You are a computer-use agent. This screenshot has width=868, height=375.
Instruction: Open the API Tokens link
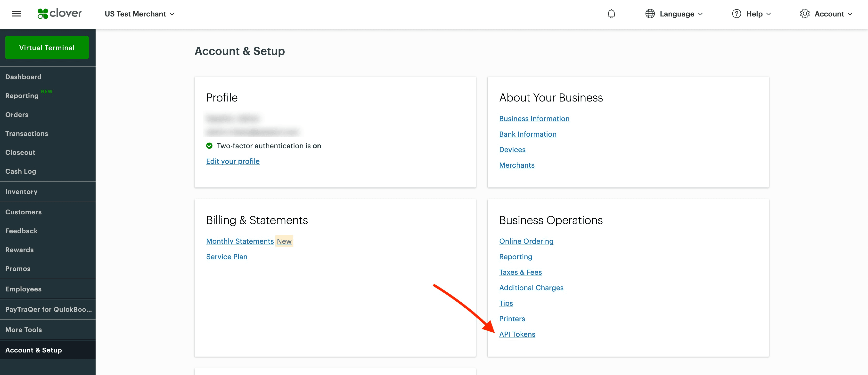[517, 334]
